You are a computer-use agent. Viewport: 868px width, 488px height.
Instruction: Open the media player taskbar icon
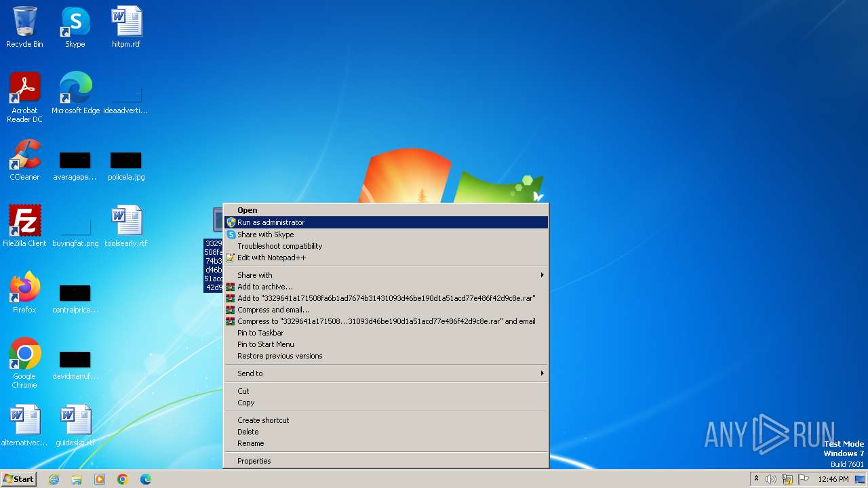(100, 479)
